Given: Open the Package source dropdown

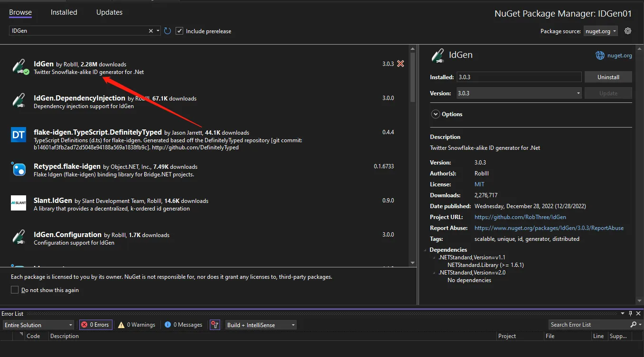Looking at the screenshot, I should [601, 31].
